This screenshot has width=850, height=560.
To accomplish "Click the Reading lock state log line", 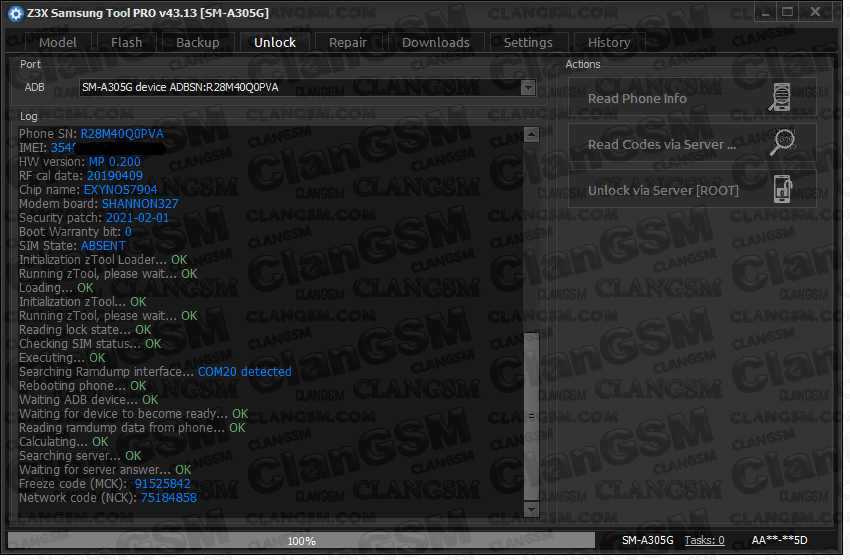I will pyautogui.click(x=85, y=330).
